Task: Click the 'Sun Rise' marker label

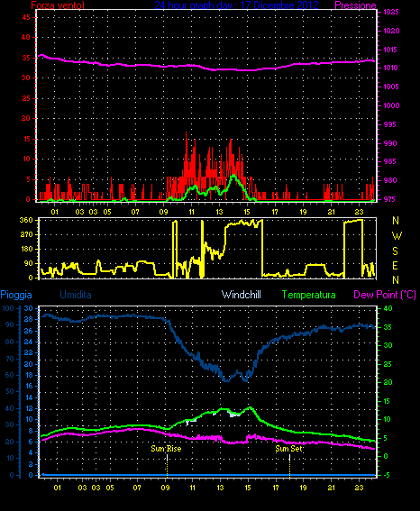Action: (x=166, y=449)
